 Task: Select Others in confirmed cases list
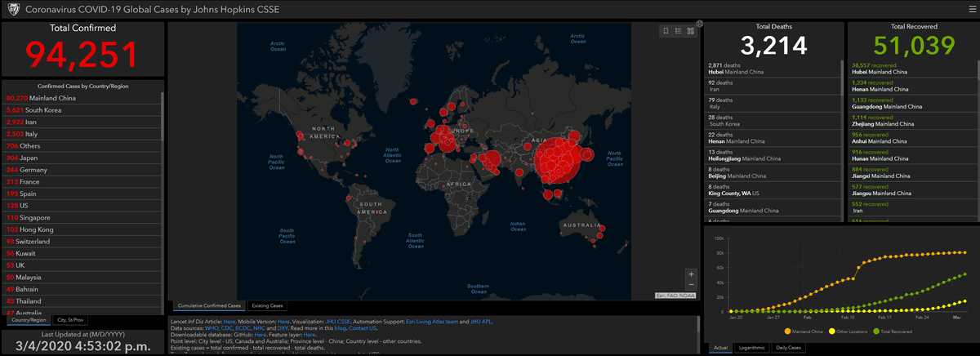82,146
